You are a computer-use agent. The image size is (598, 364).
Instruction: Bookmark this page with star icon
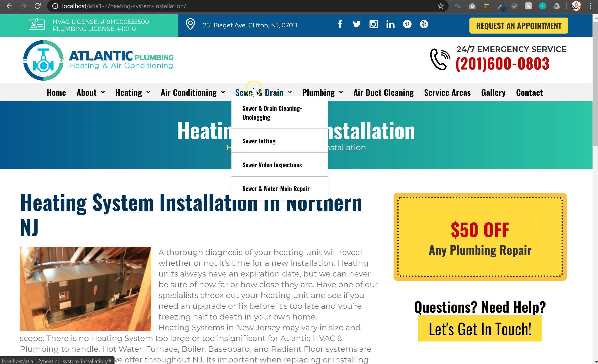tap(440, 6)
